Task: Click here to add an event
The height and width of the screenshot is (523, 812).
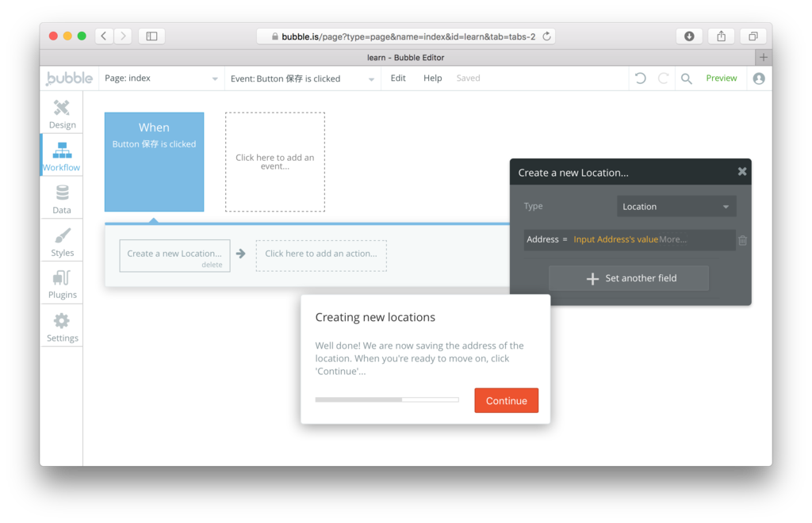Action: click(275, 162)
